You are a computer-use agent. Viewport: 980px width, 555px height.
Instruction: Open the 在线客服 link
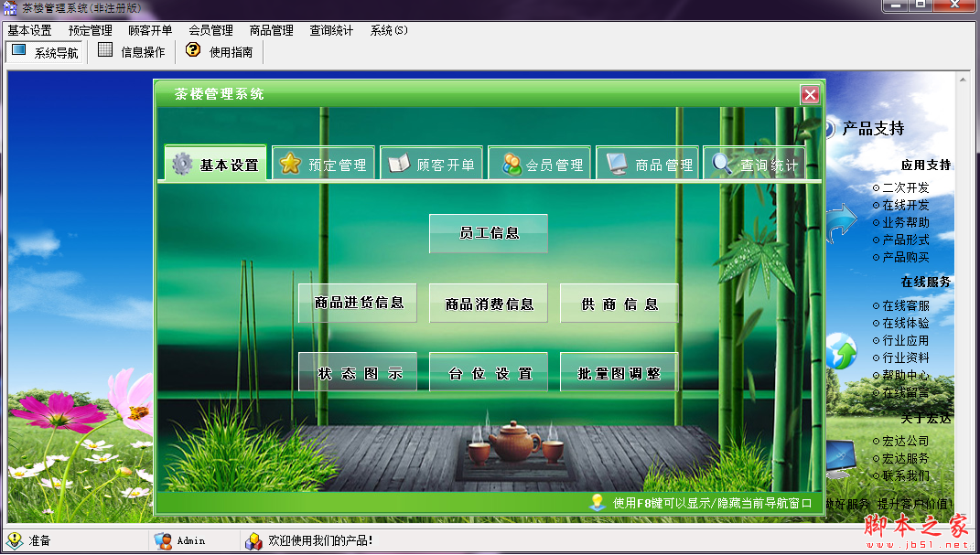(x=906, y=306)
